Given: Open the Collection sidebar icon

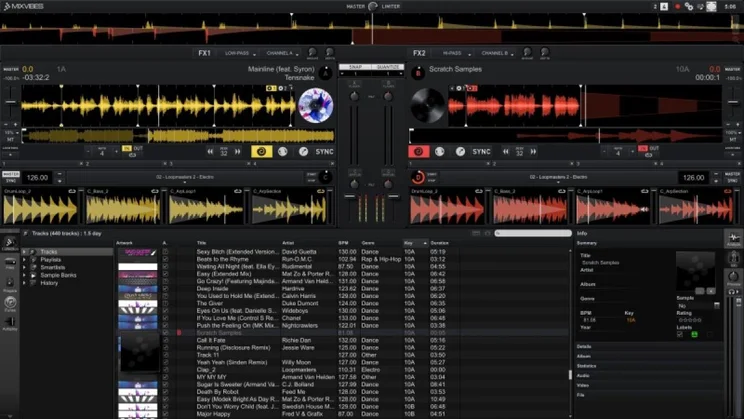Looking at the screenshot, I should (x=10, y=245).
